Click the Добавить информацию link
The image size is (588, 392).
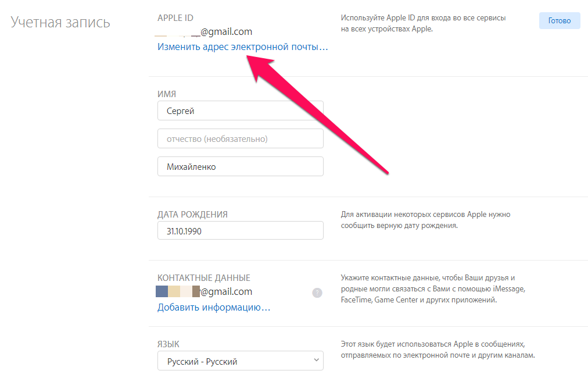[213, 307]
